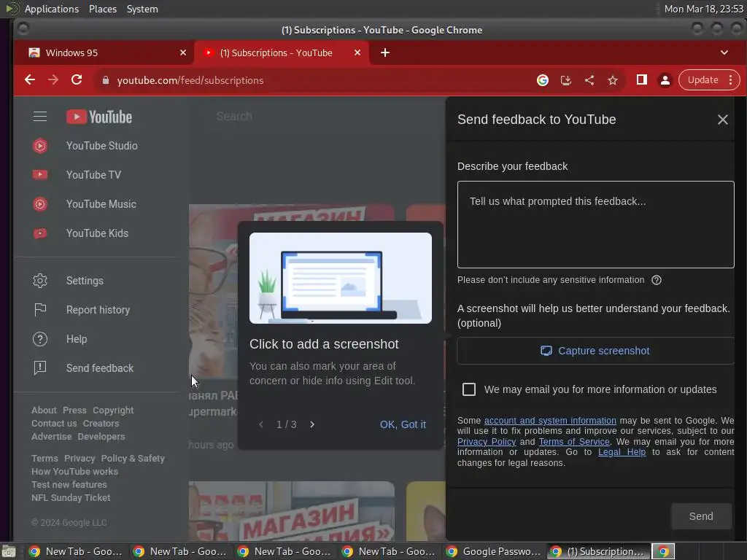Screen dimensions: 747x560
Task: Switch to Subscriptions - YouTube tab
Action: [281, 52]
